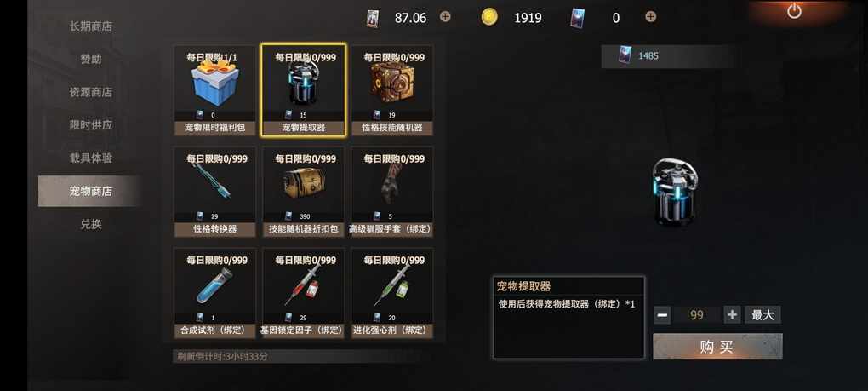Click the power icon at top right
The image size is (868, 391).
tap(794, 10)
